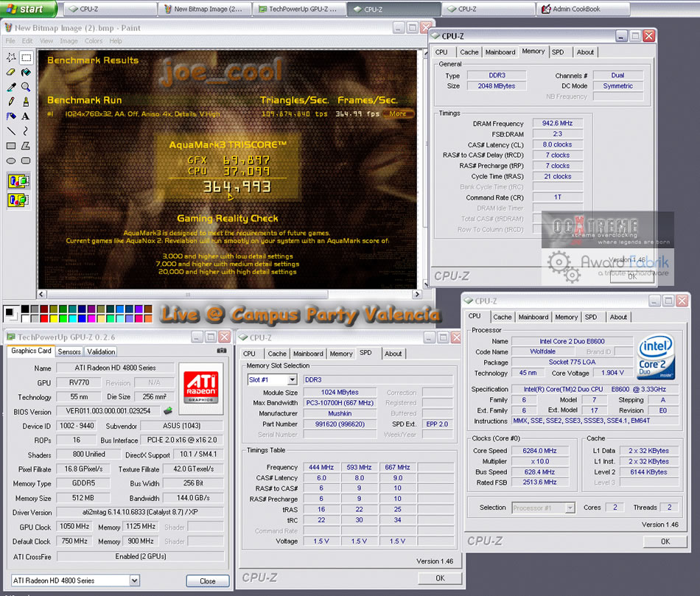
Task: Click the ATI Radeon logo in GPU-Z
Action: (201, 388)
